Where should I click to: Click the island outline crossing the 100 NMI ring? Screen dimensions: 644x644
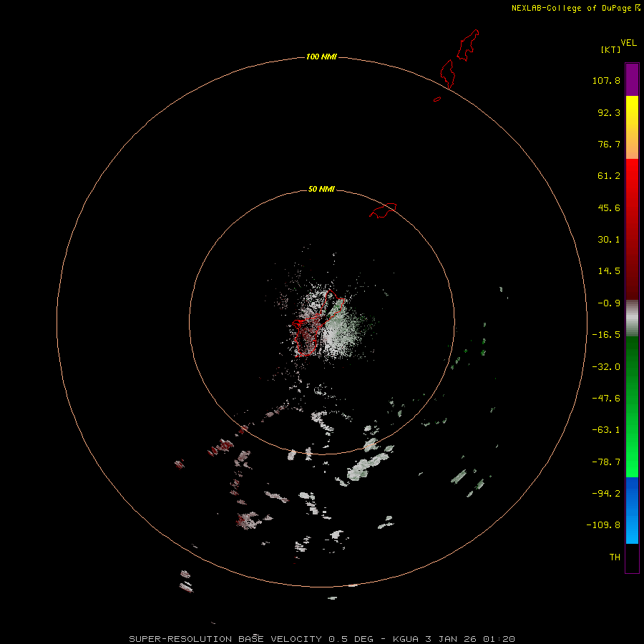pos(448,74)
